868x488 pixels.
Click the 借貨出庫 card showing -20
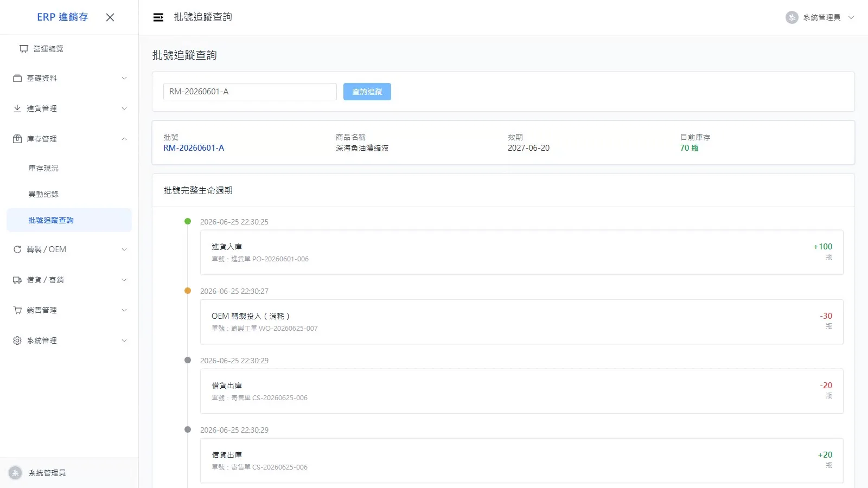coord(522,391)
